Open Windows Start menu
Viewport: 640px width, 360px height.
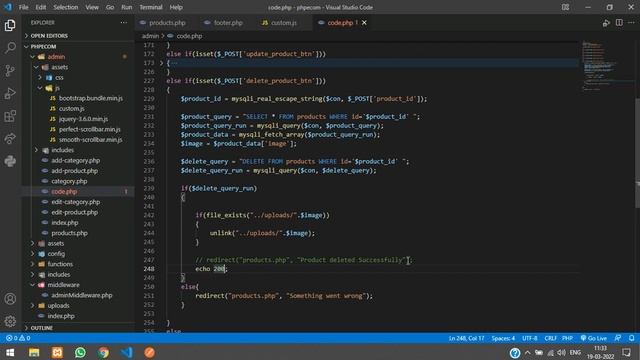click(10, 352)
